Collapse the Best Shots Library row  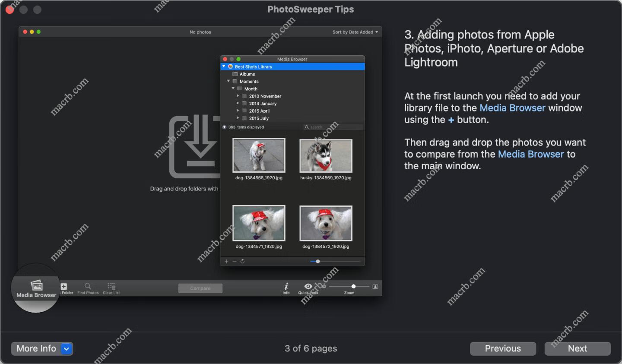tap(224, 66)
